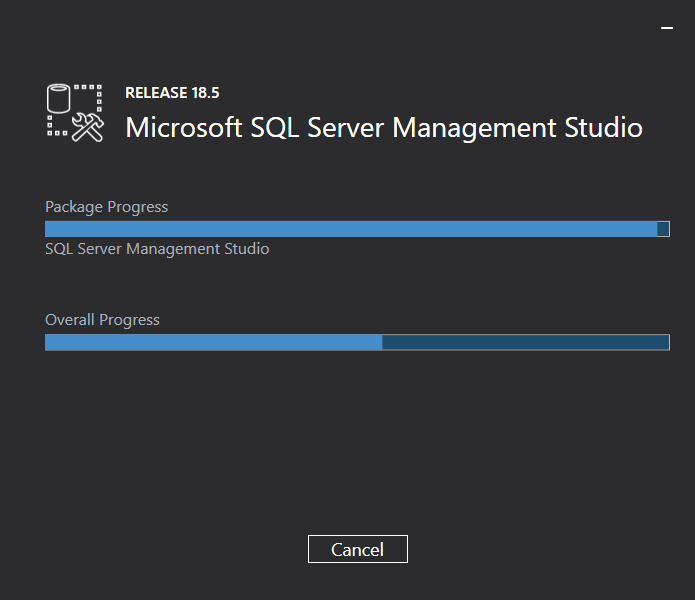Minimize the installer window
Image resolution: width=695 pixels, height=600 pixels.
pos(667,28)
